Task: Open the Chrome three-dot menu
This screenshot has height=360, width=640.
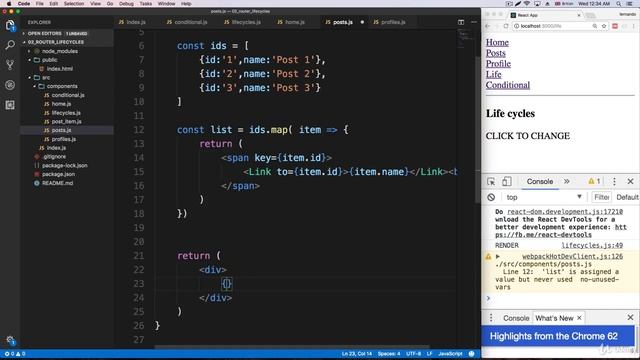Action: pos(634,26)
